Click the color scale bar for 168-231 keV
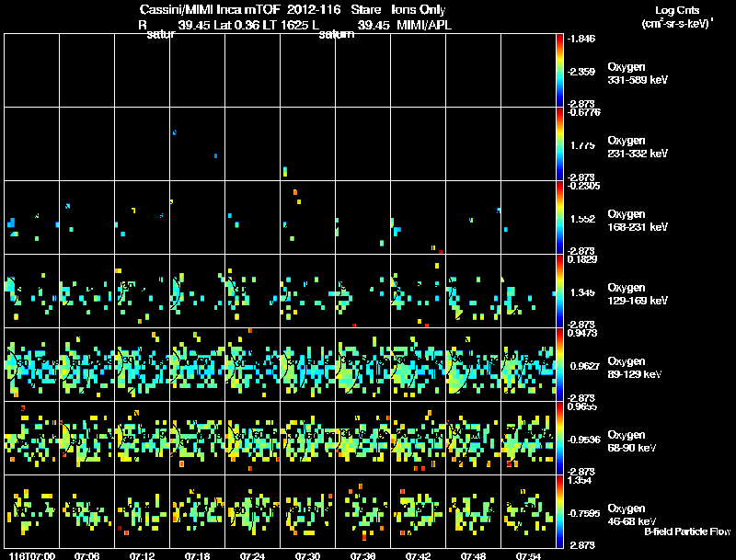Viewport: 736px width, 560px height. pos(559,218)
